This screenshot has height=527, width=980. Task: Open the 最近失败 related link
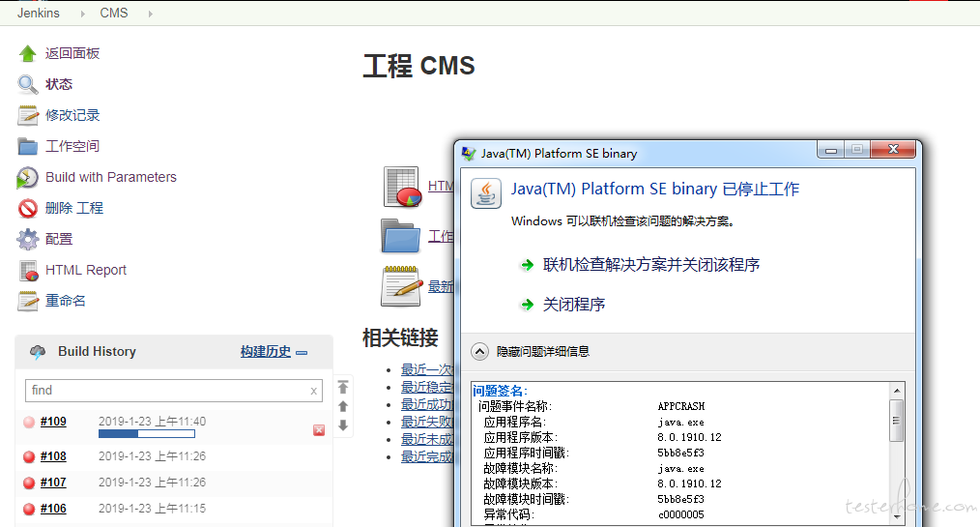point(427,423)
